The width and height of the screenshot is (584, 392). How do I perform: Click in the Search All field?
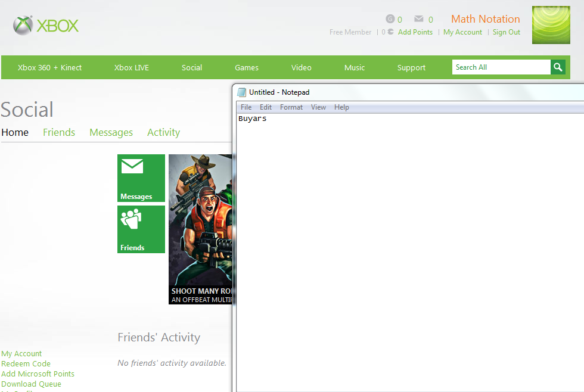501,67
